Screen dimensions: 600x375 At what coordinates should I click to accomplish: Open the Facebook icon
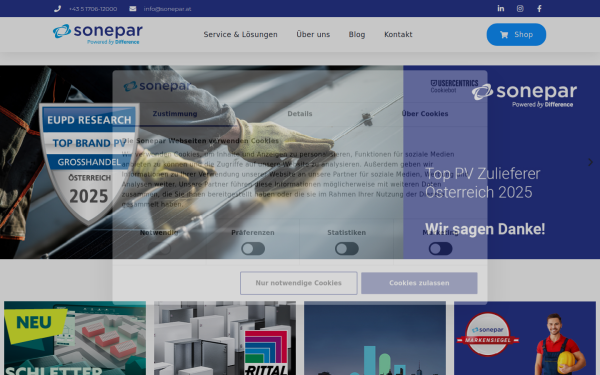click(x=539, y=8)
